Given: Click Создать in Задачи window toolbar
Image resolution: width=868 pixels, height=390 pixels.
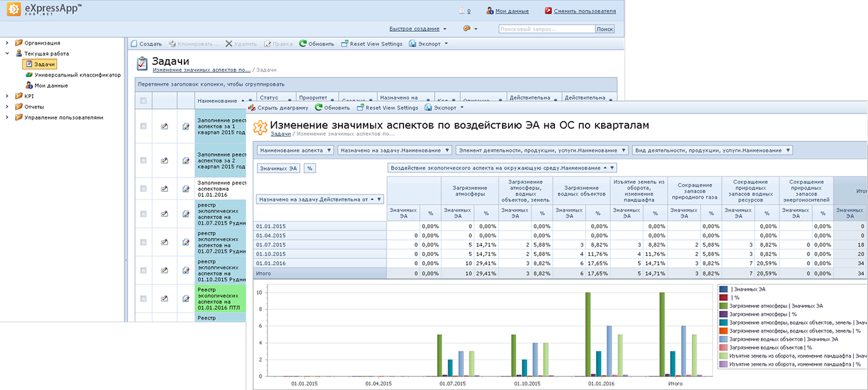Looking at the screenshot, I should [x=146, y=44].
